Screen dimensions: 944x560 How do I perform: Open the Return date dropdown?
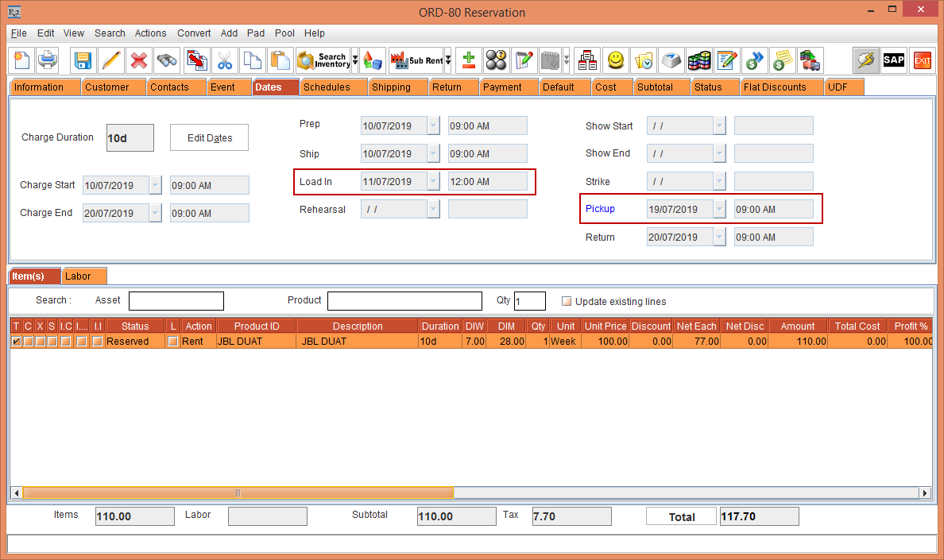pos(719,237)
